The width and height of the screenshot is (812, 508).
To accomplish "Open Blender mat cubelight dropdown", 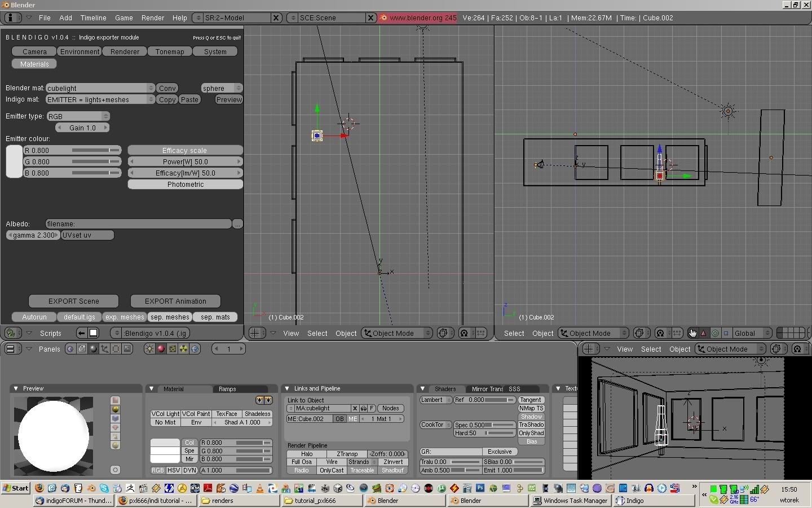I will [100, 88].
